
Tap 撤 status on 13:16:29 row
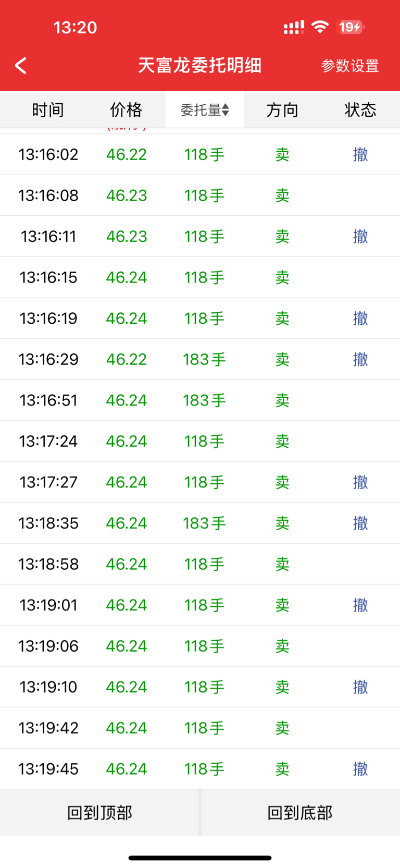(x=360, y=359)
